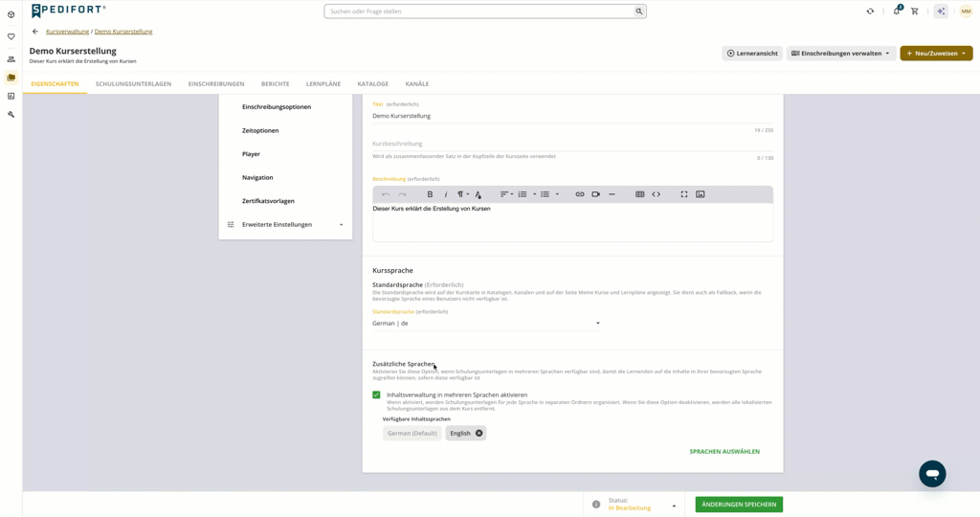This screenshot has width=980, height=517.
Task: Open the MM user avatar menu
Action: pyautogui.click(x=966, y=11)
